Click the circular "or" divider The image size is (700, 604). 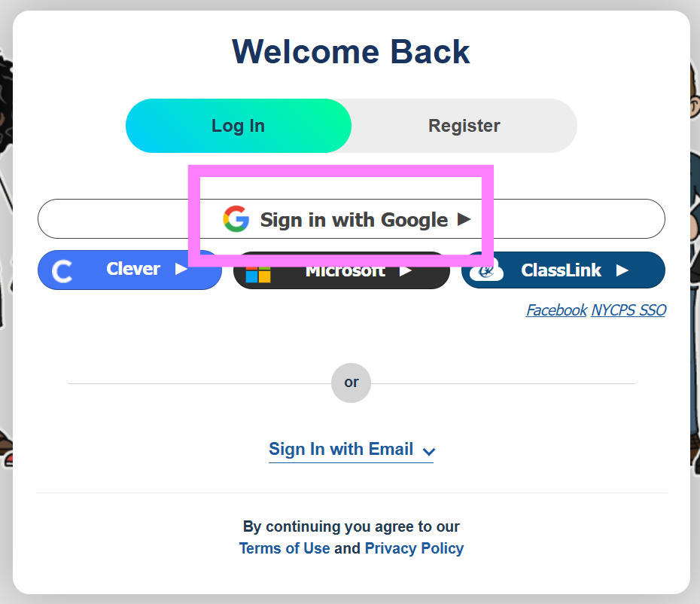click(x=351, y=383)
